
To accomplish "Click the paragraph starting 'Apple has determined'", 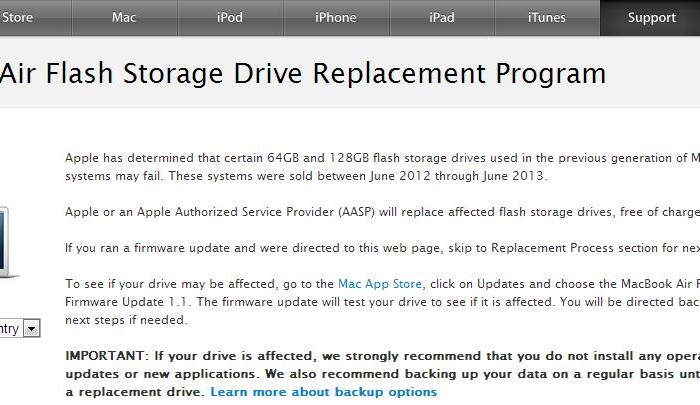I will tap(380, 158).
